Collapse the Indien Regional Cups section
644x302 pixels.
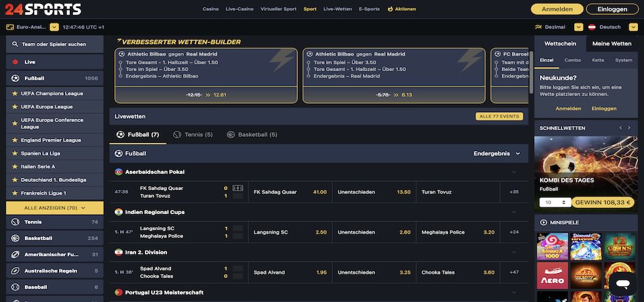point(514,212)
